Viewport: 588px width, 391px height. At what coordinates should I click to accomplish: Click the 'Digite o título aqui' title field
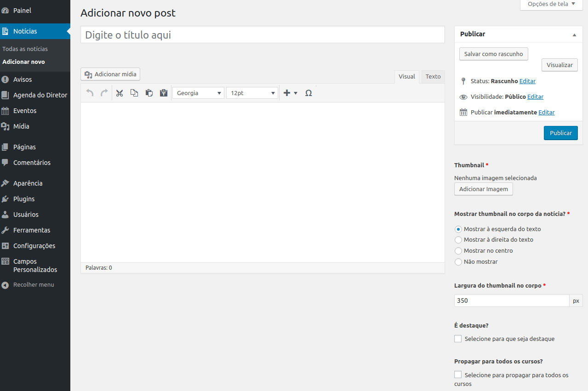click(x=263, y=35)
